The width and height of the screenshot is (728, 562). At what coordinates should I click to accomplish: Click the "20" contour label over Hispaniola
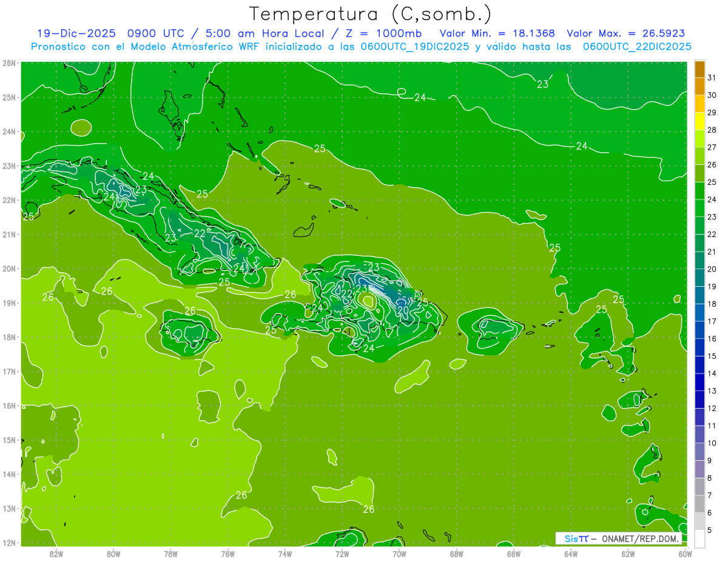click(x=403, y=310)
